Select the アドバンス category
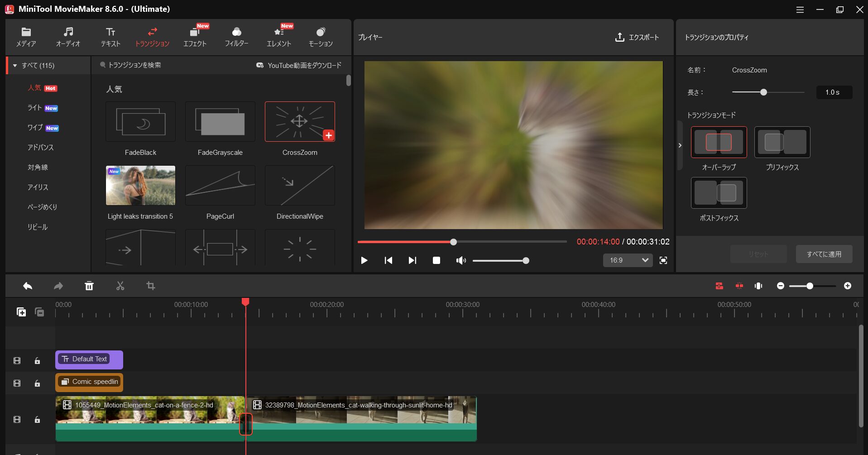 tap(41, 148)
